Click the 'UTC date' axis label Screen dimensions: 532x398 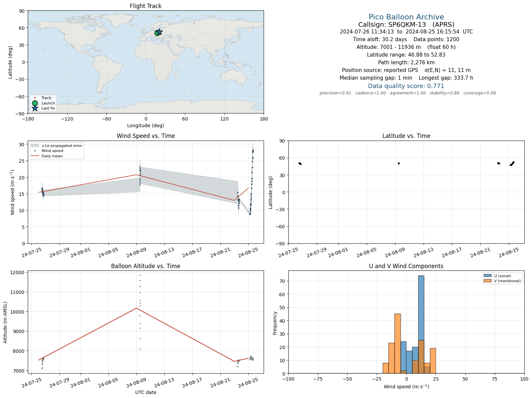tap(146, 392)
